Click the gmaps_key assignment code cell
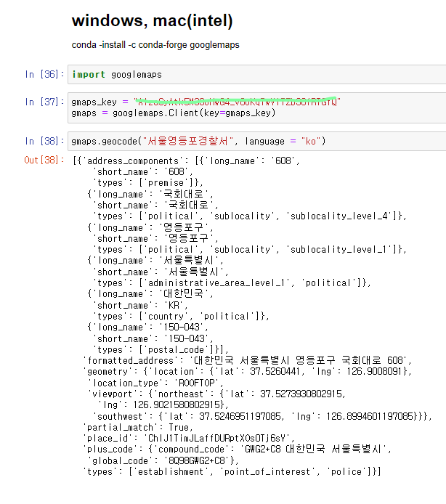This screenshot has width=446, height=504. coord(256,107)
